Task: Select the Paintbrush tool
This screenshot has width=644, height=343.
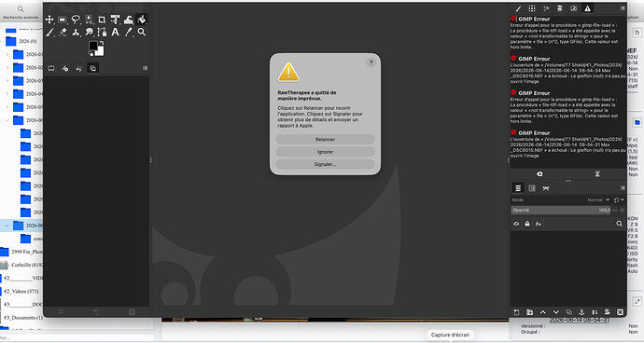Action: 49,32
